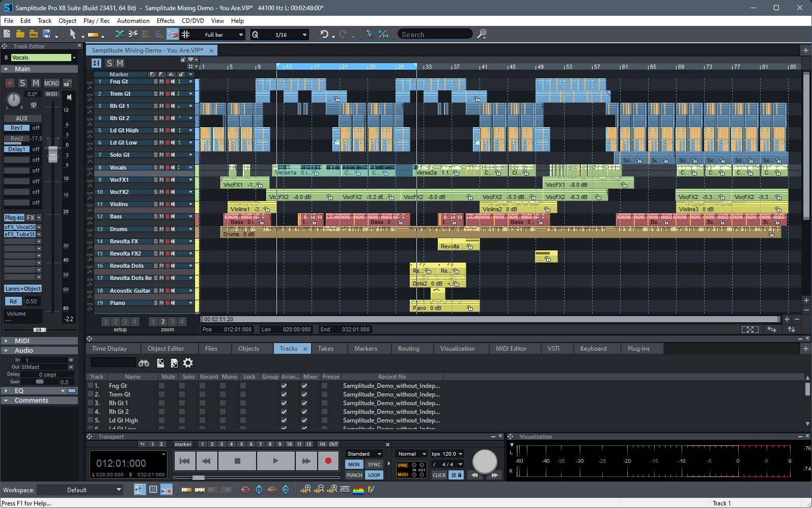Start recording with the red Record button
The height and width of the screenshot is (508, 812).
pyautogui.click(x=328, y=461)
